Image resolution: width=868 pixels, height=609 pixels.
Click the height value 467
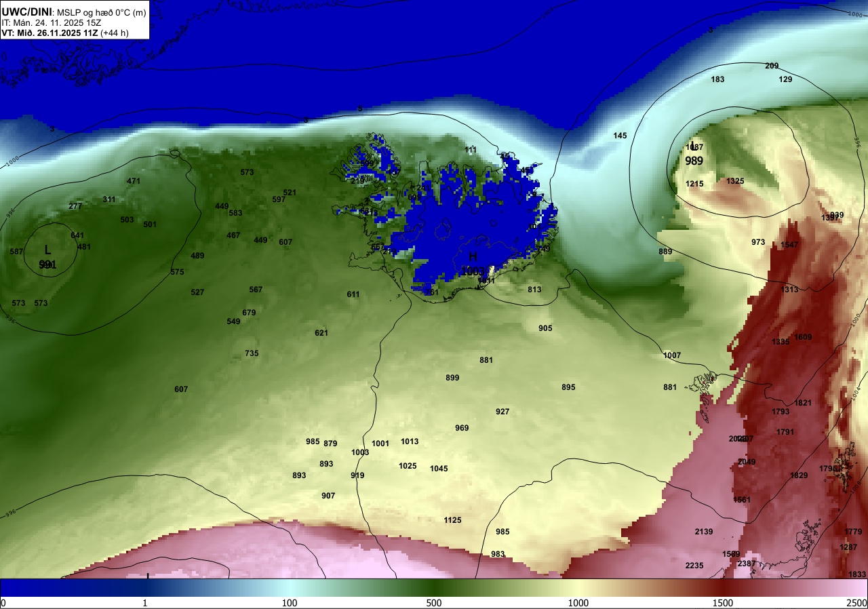[233, 235]
